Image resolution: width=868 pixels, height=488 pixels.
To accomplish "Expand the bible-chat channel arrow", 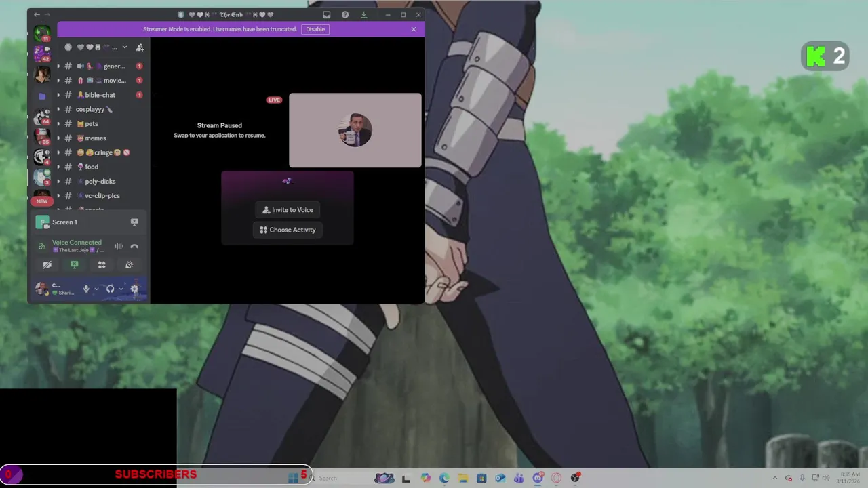I will point(58,95).
